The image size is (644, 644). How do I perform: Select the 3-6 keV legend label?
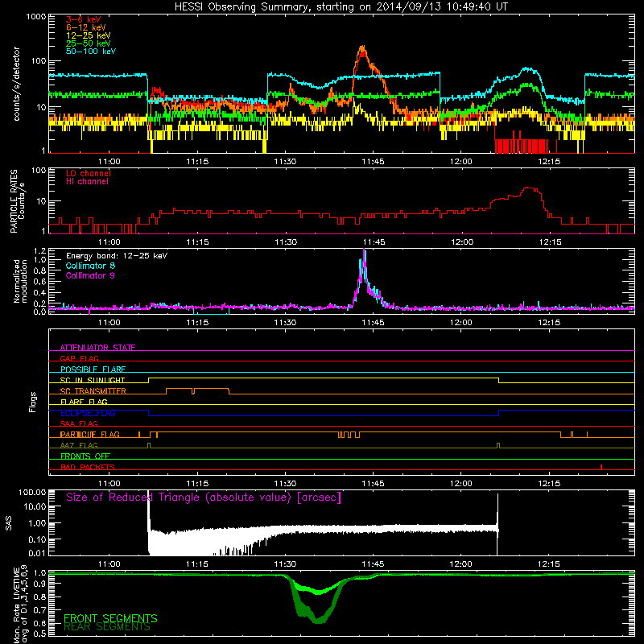(84, 19)
